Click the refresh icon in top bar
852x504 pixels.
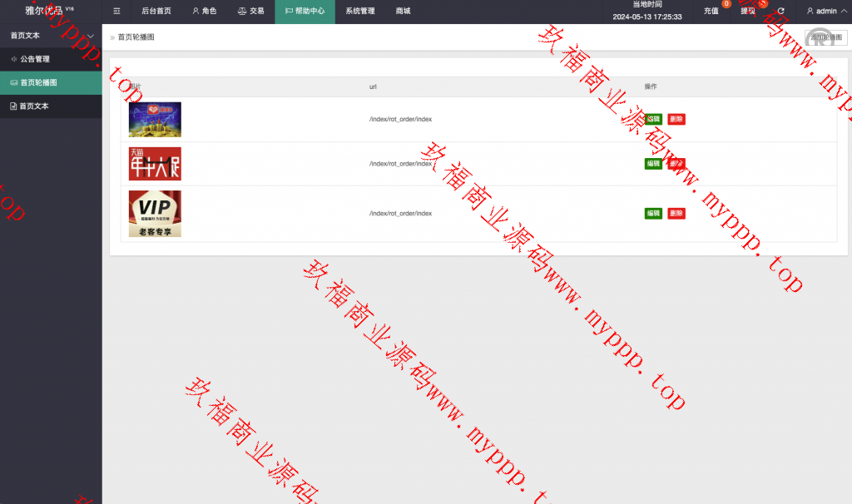coord(780,12)
